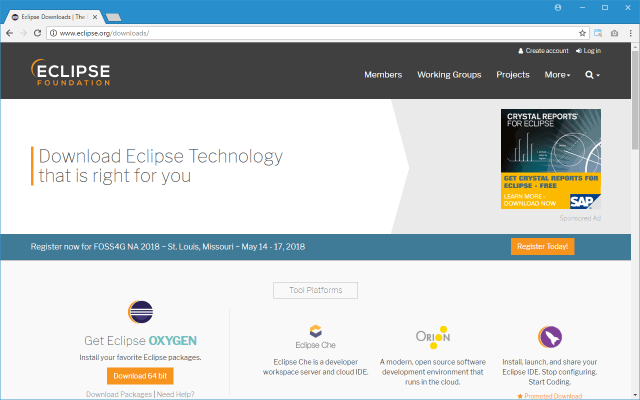Reload the page using refresh icon
Image resolution: width=640 pixels, height=400 pixels.
click(37, 33)
